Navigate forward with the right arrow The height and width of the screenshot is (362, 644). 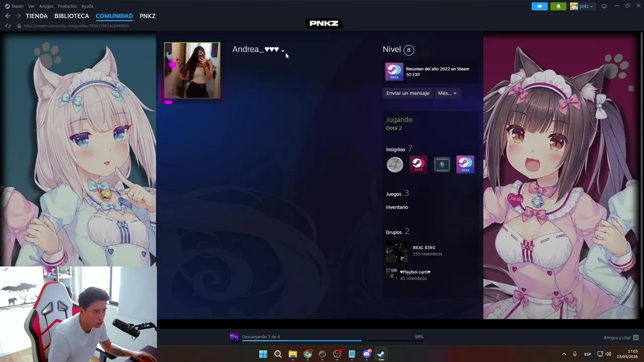pos(18,16)
